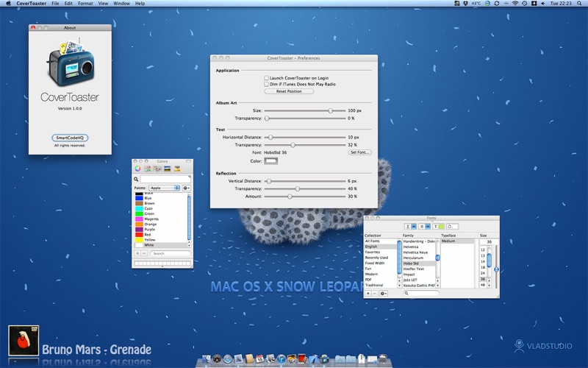Click the Reflection Vertical Distance slider
Screen dimensions: 588x368
click(x=305, y=181)
